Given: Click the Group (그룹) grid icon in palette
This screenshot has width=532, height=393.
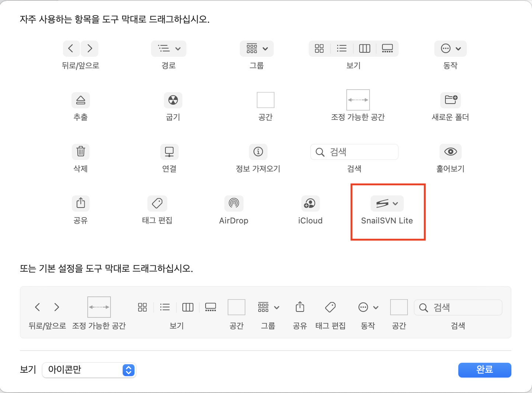Looking at the screenshot, I should (x=252, y=49).
